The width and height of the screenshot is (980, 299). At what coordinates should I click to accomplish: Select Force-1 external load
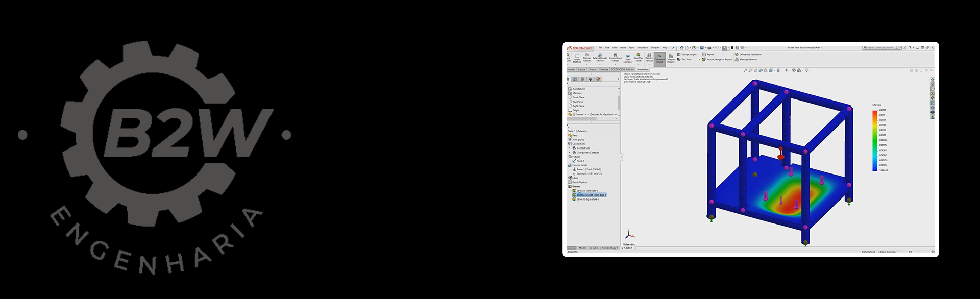(586, 169)
